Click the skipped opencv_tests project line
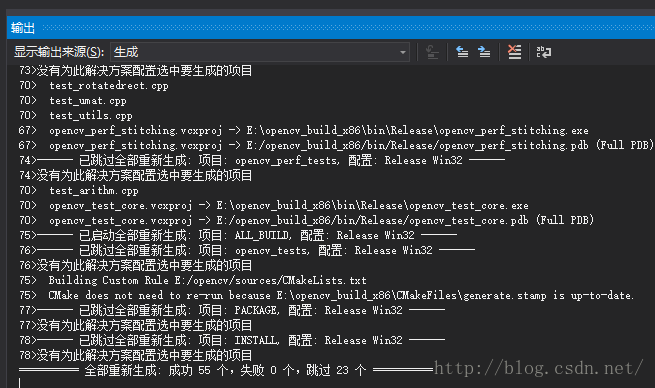Screen dimensions: 655x388 247,251
